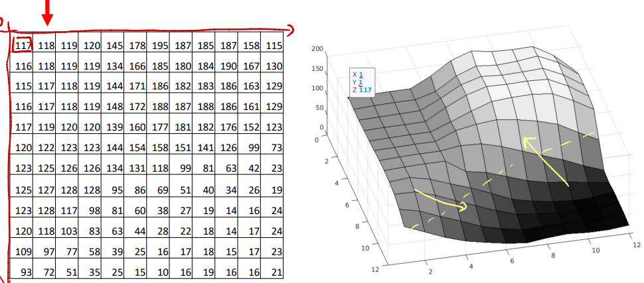
Task: Click the cell containing 180
Action: pyautogui.click(x=181, y=62)
